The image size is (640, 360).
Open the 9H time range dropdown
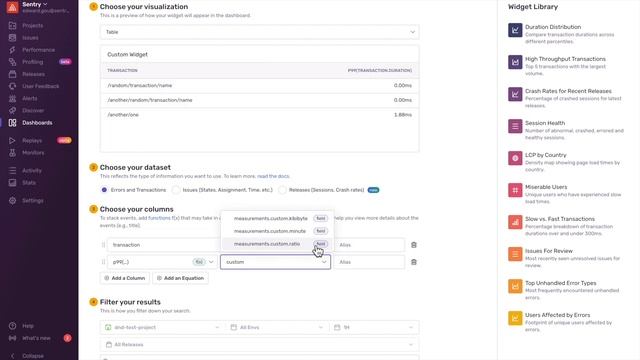374,327
